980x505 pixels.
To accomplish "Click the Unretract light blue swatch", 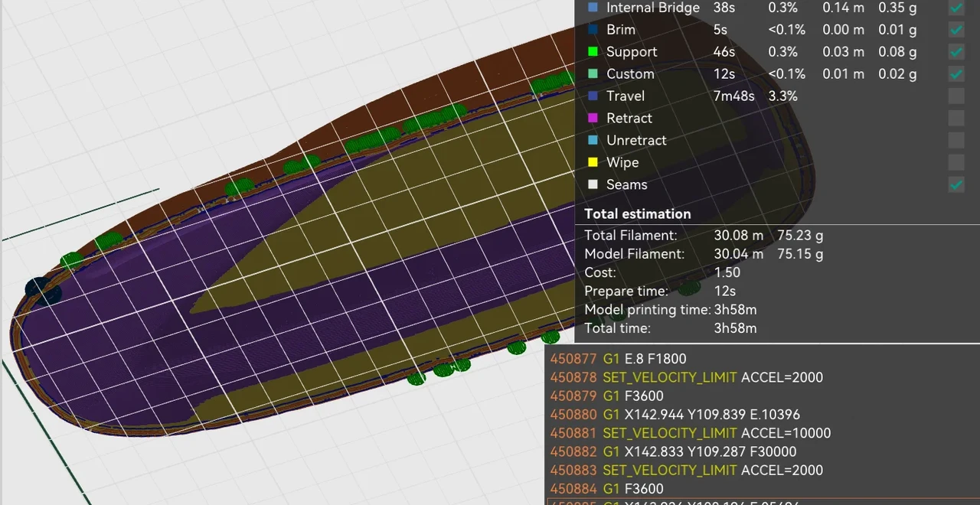I will 593,141.
